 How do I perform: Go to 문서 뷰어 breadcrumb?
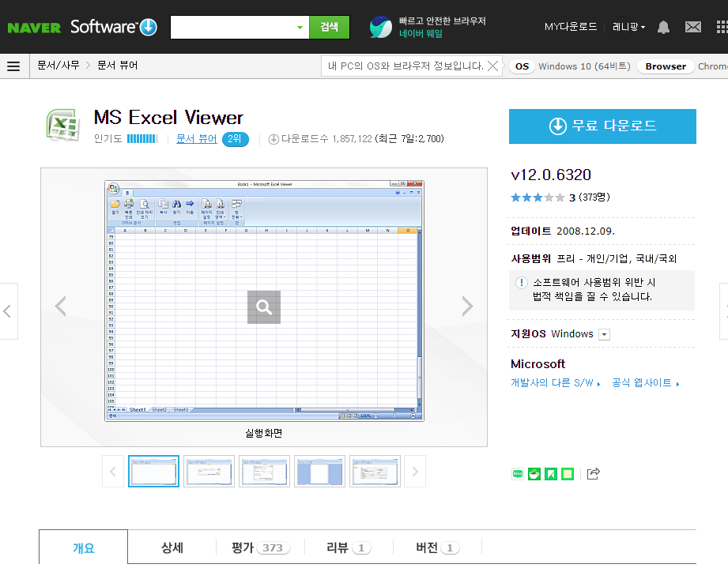118,66
